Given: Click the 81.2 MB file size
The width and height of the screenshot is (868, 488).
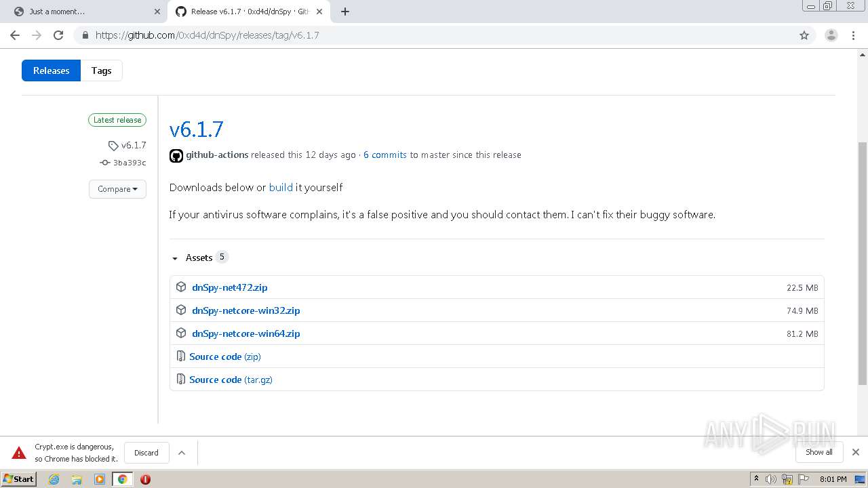Looking at the screenshot, I should point(802,333).
